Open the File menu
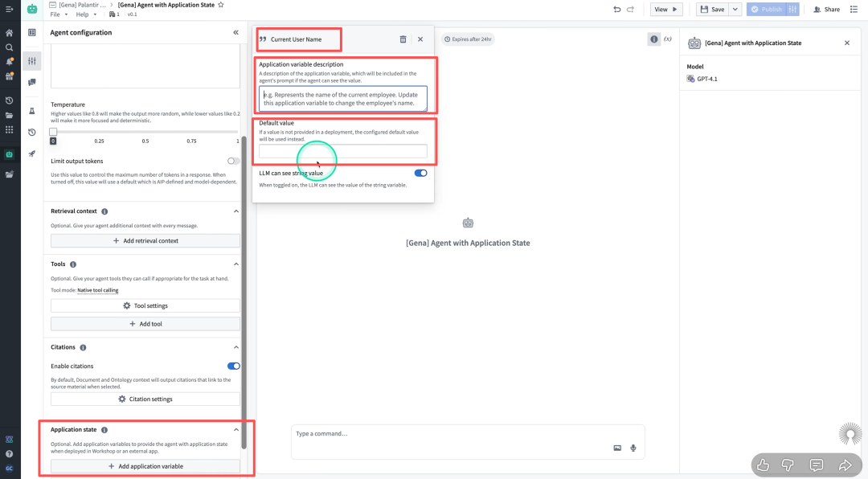This screenshot has height=479, width=868. click(59, 14)
